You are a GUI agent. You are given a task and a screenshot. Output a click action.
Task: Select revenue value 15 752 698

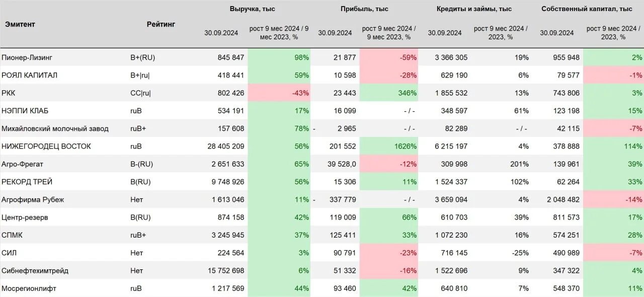point(225,271)
